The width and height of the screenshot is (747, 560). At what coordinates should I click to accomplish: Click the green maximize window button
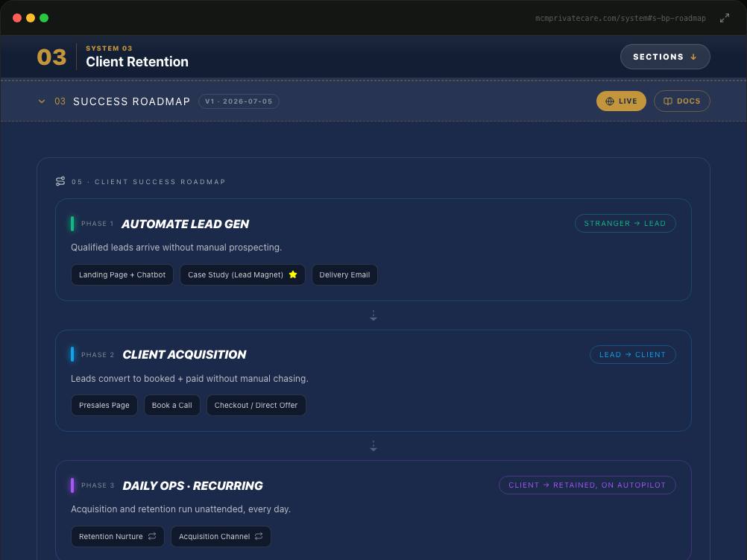(44, 18)
